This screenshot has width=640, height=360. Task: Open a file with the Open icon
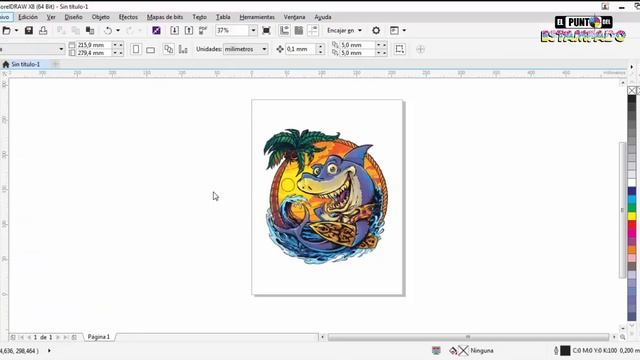(7, 30)
